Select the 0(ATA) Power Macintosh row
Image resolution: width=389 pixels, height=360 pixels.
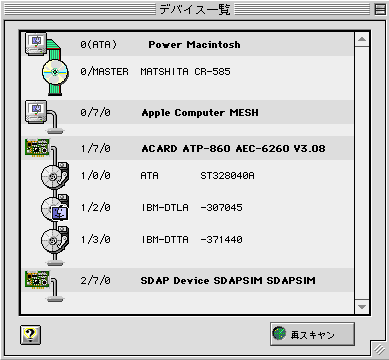tap(187, 44)
